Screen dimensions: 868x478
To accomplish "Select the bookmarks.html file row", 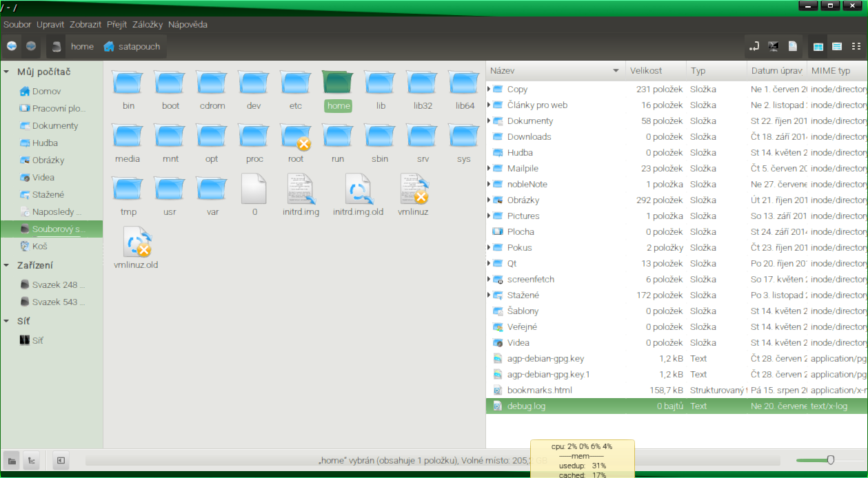I will pos(677,390).
